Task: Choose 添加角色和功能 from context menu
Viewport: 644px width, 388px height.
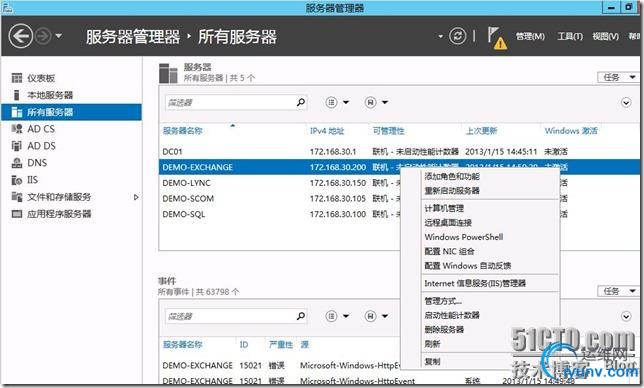Action: [452, 177]
